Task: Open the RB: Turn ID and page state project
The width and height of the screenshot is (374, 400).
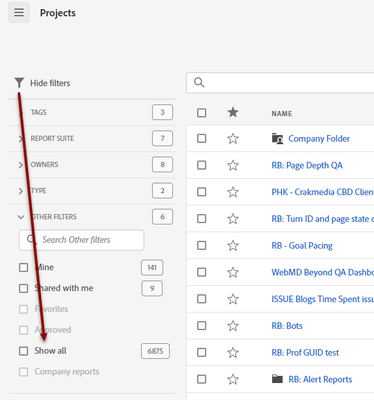Action: (x=323, y=219)
